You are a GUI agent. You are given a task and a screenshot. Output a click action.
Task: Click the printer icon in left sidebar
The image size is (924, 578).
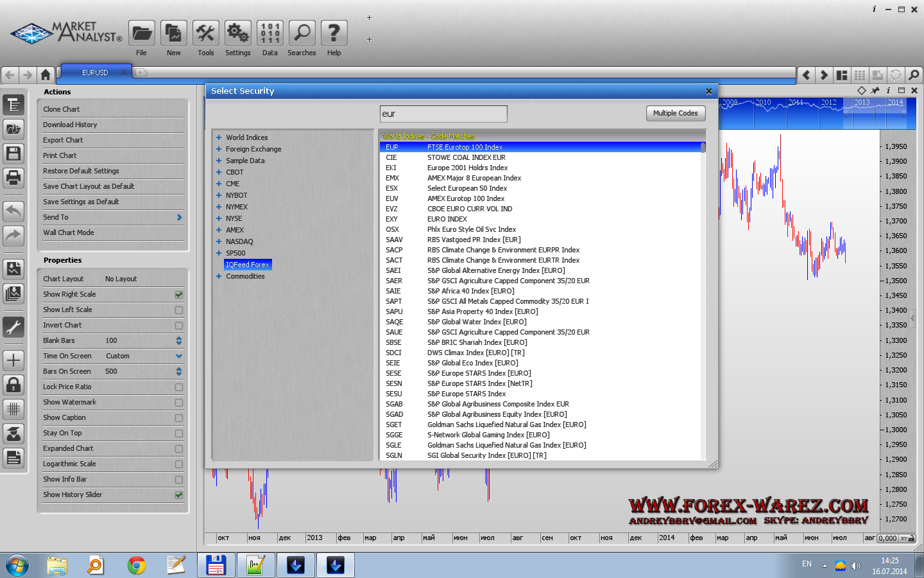click(x=13, y=177)
